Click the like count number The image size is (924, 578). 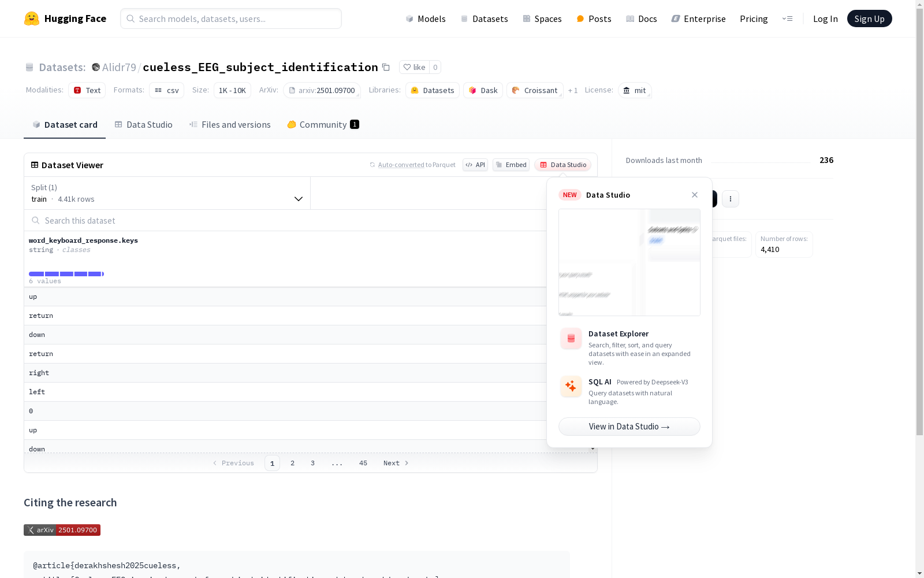pyautogui.click(x=435, y=67)
